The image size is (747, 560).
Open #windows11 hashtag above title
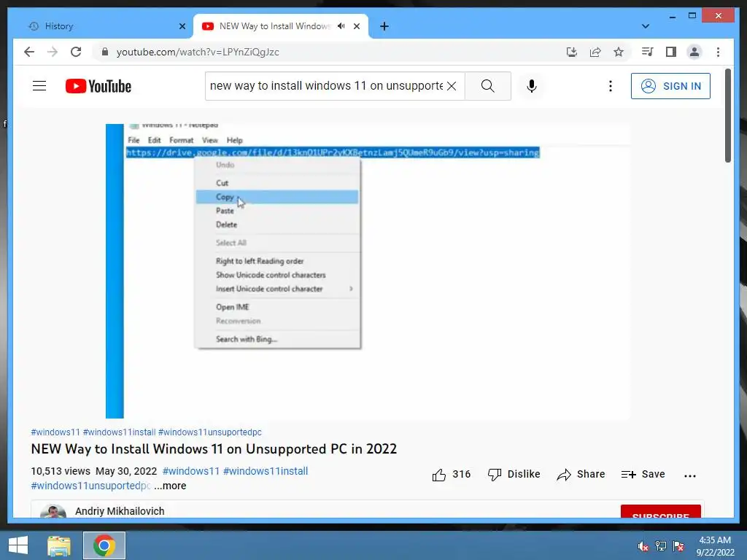tap(55, 432)
